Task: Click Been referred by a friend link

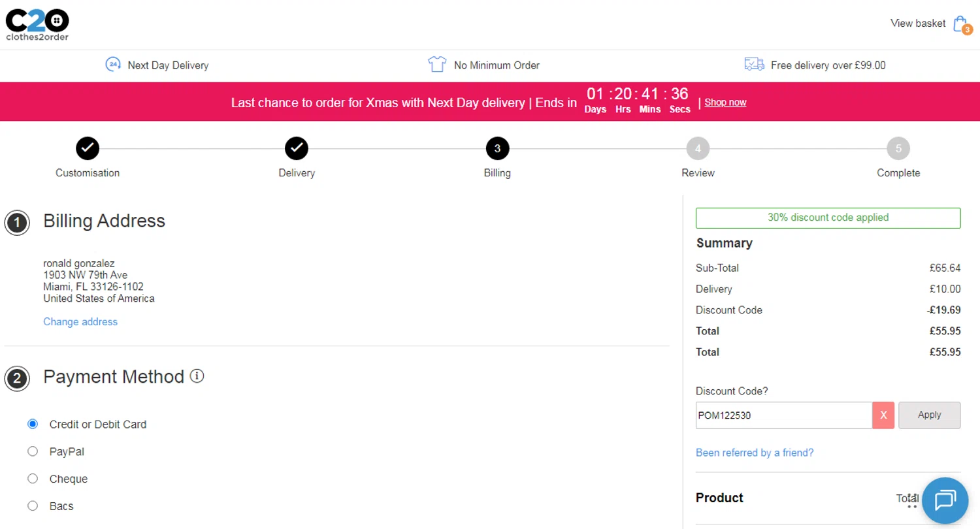Action: tap(755, 453)
